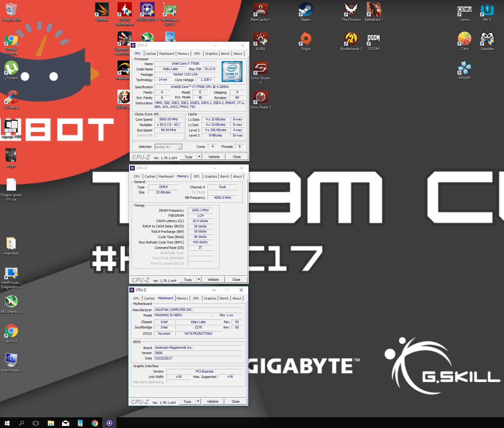Click Tools button in the Mainboard CPU-Z window

187,401
